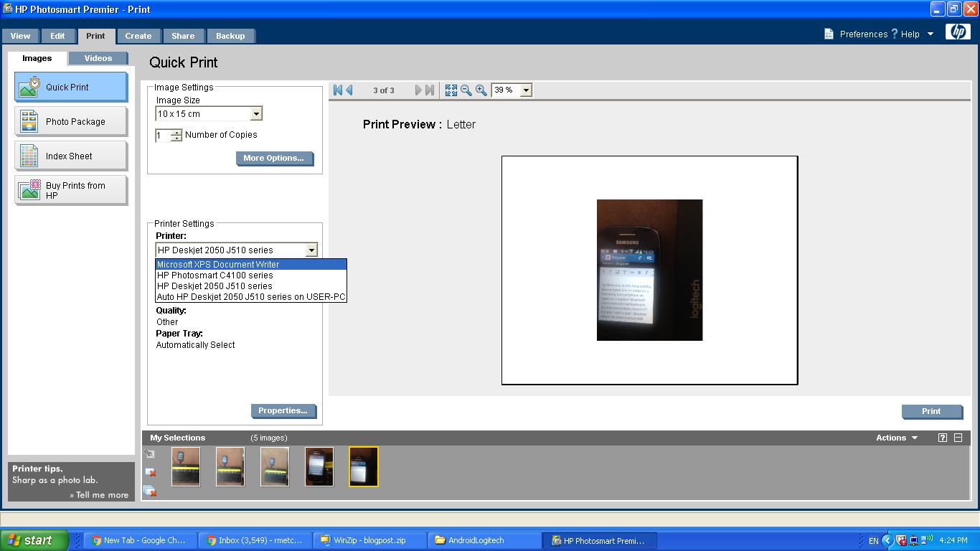Image resolution: width=980 pixels, height=551 pixels.
Task: Click the Help question mark icon
Action: pyautogui.click(x=895, y=34)
